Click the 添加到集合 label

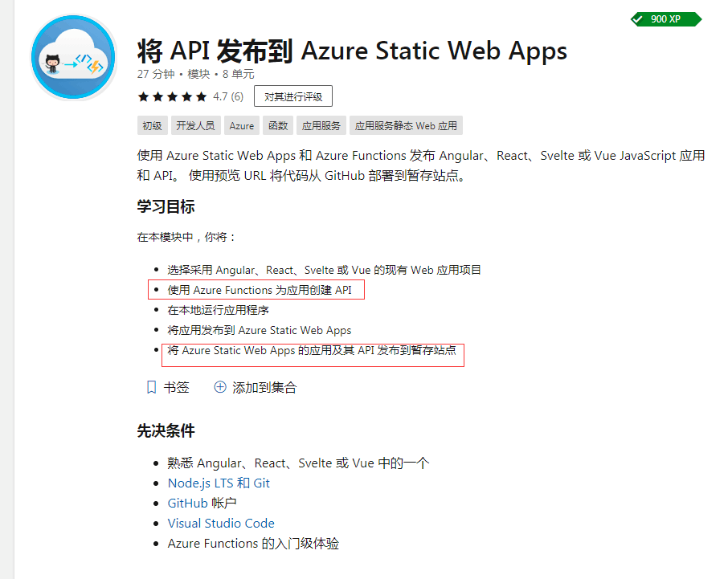click(x=264, y=387)
